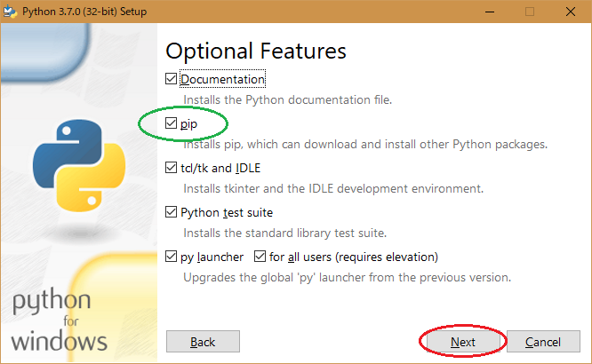Go to the previous page with Back
592x364 pixels.
click(203, 342)
